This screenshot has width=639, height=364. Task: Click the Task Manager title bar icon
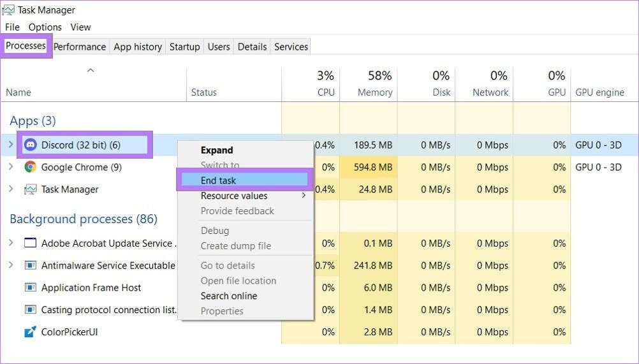click(x=8, y=10)
